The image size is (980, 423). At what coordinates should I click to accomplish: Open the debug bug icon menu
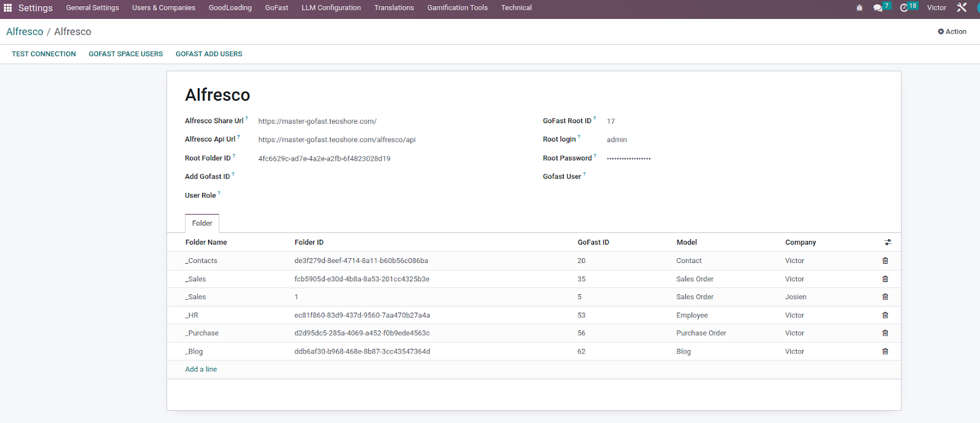click(x=859, y=8)
